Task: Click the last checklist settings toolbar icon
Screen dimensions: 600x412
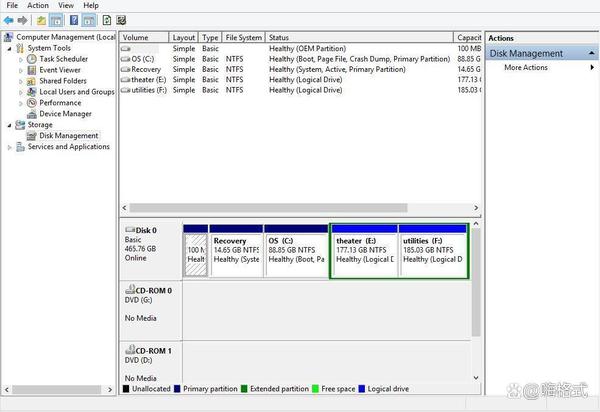Action: (121, 20)
